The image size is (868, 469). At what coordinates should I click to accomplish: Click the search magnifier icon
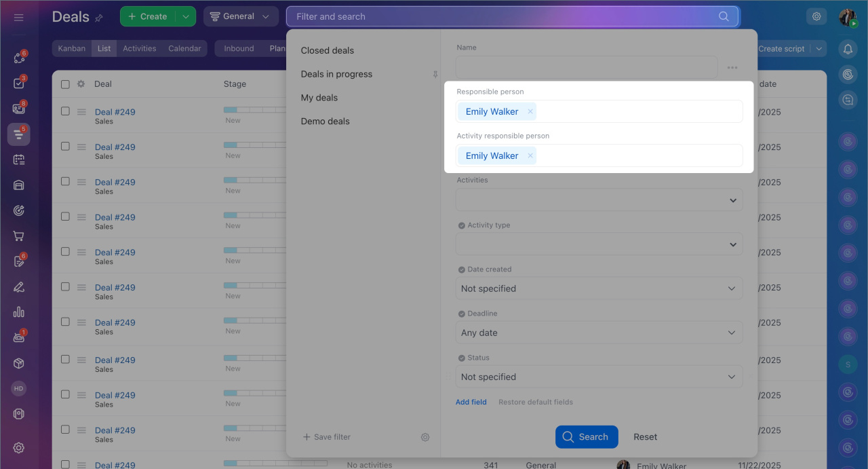point(724,16)
